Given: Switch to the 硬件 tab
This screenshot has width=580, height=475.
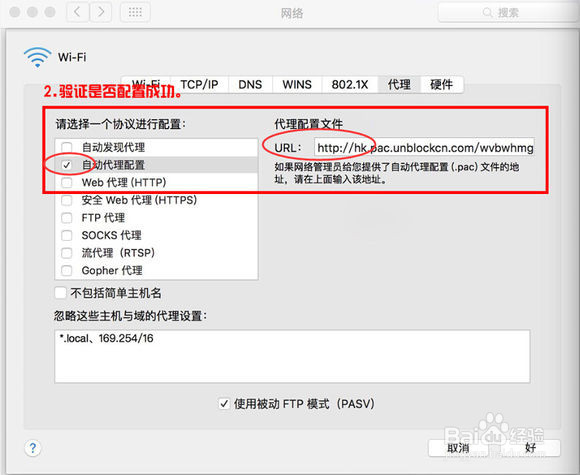Looking at the screenshot, I should click(x=442, y=84).
